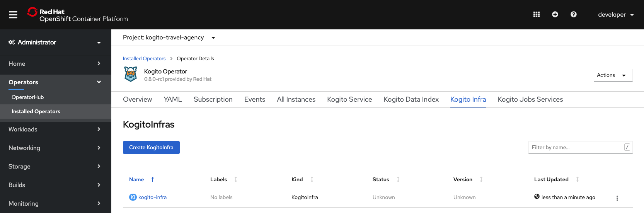Image resolution: width=644 pixels, height=213 pixels.
Task: Open the Actions dropdown
Action: pyautogui.click(x=613, y=75)
